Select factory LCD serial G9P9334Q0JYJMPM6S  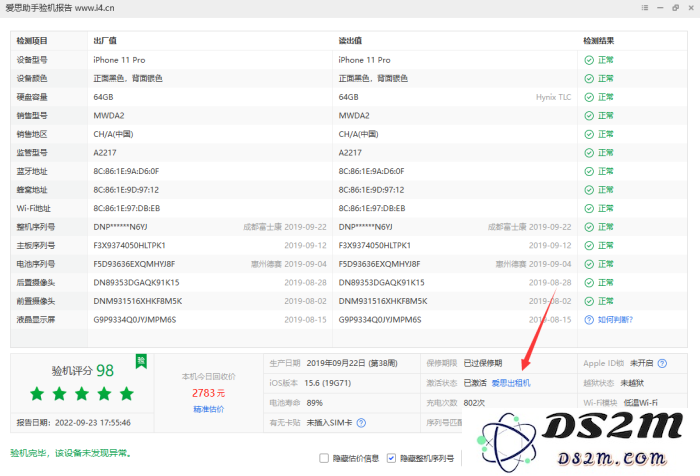point(135,320)
